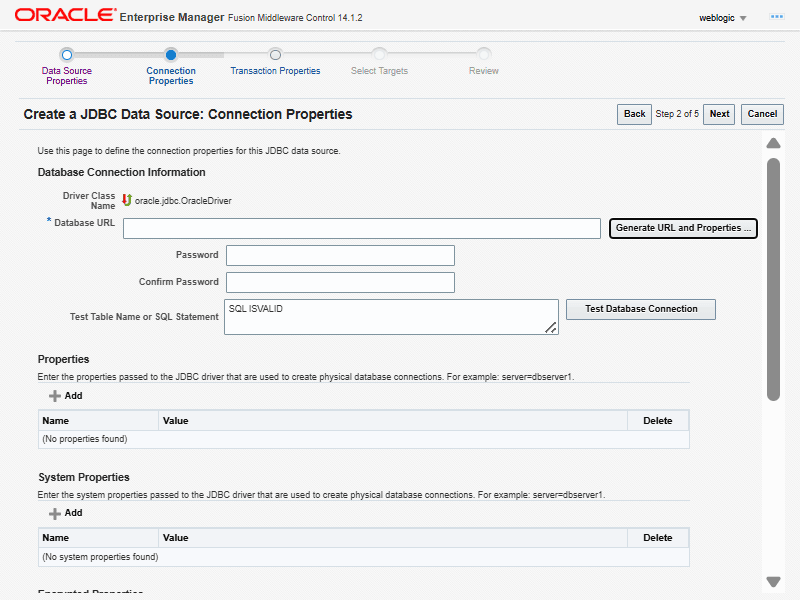This screenshot has width=800, height=600.
Task: Click into the Confirm Password field
Action: click(x=340, y=282)
